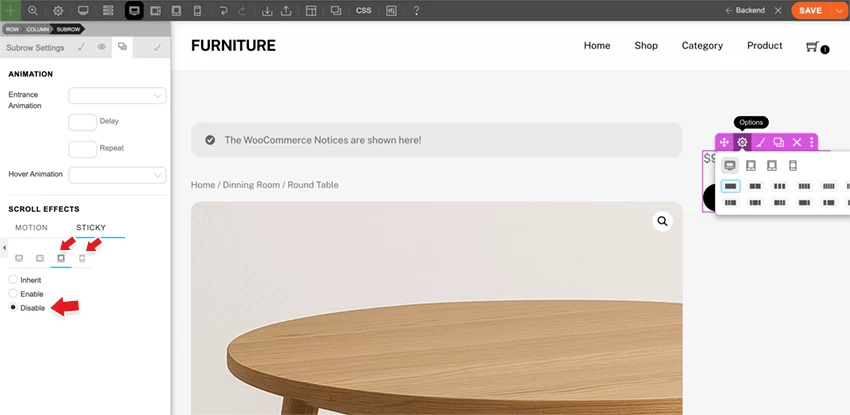The height and width of the screenshot is (415, 850).
Task: Go to ROW in breadcrumb
Action: coord(12,29)
